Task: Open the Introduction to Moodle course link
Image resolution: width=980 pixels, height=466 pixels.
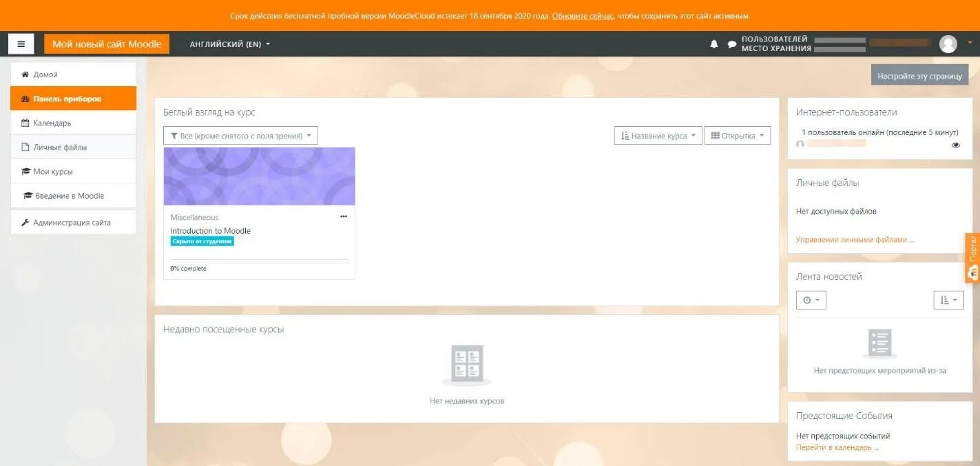Action: click(x=210, y=231)
